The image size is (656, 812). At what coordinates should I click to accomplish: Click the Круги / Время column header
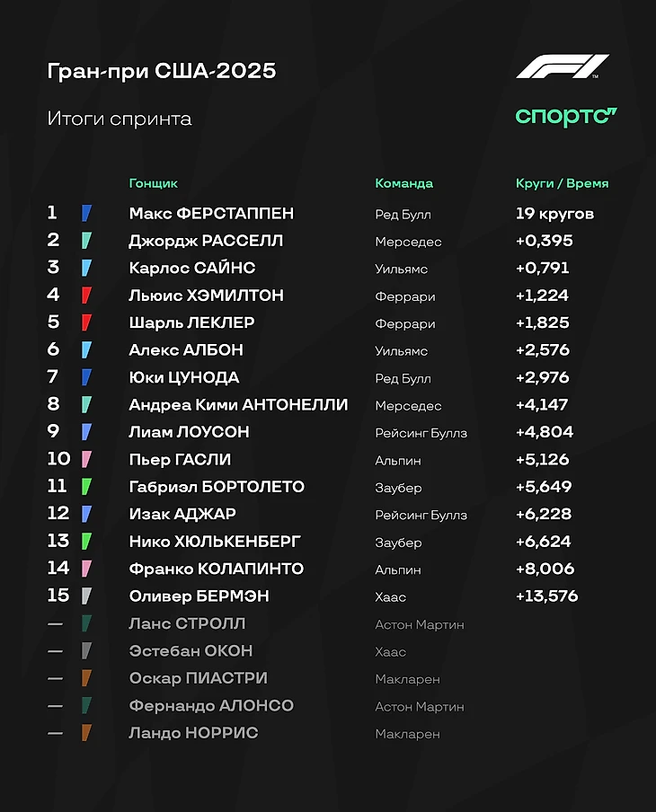point(562,183)
